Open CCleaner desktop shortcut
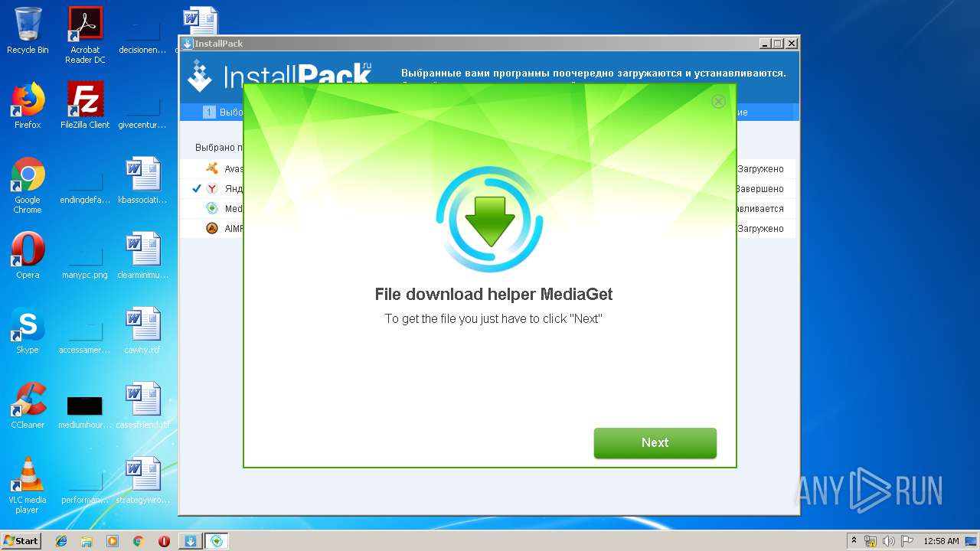Viewport: 980px width, 551px height. click(x=28, y=406)
